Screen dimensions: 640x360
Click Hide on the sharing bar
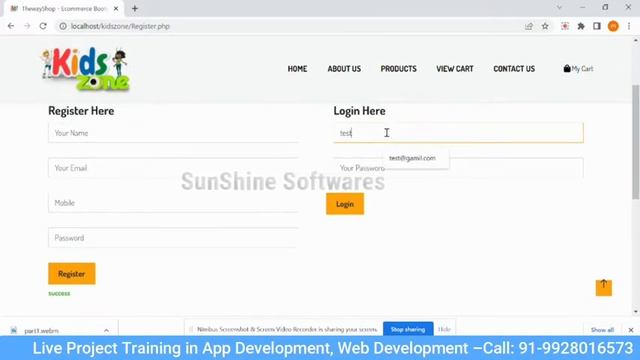(444, 329)
